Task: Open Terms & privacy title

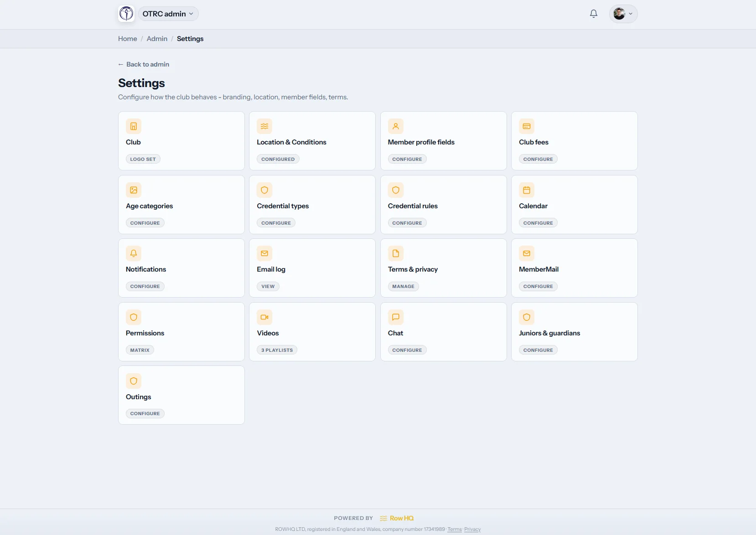Action: pyautogui.click(x=413, y=269)
